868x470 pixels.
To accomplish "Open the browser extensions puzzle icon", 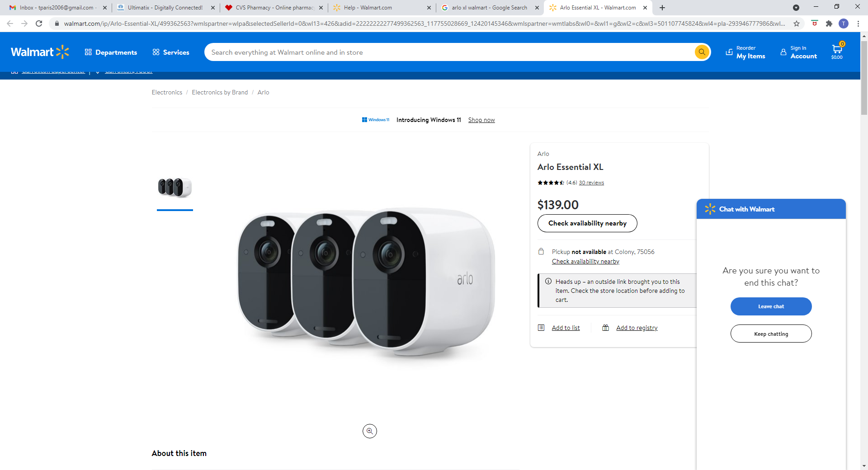I will coord(829,23).
